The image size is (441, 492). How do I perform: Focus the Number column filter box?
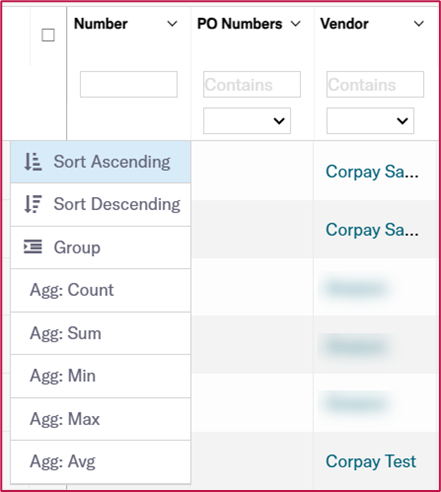pyautogui.click(x=129, y=84)
